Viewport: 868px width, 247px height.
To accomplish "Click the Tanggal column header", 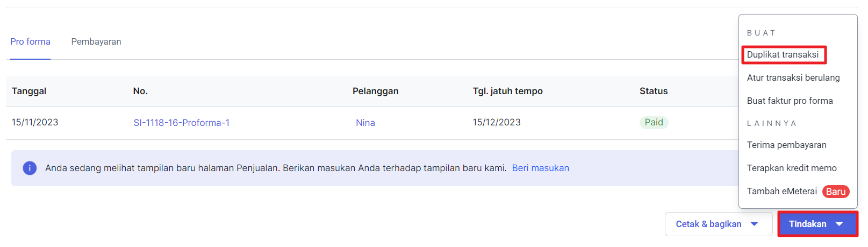I will click(x=29, y=91).
